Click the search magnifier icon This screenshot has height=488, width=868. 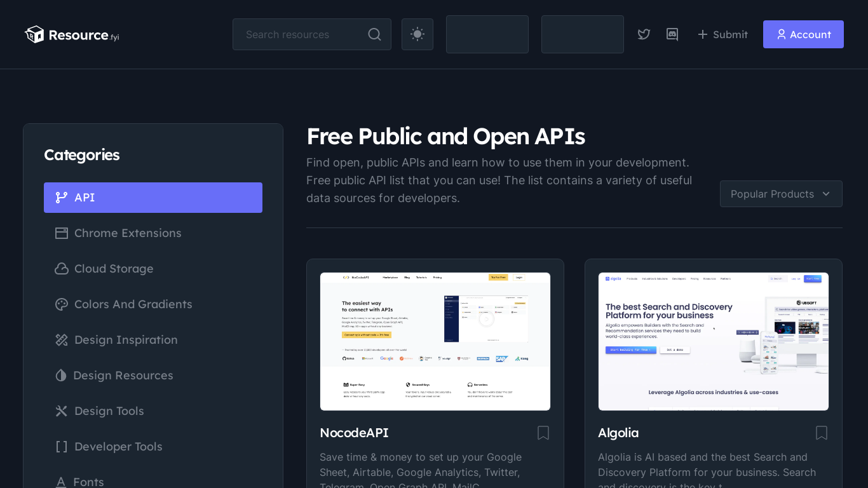[374, 34]
